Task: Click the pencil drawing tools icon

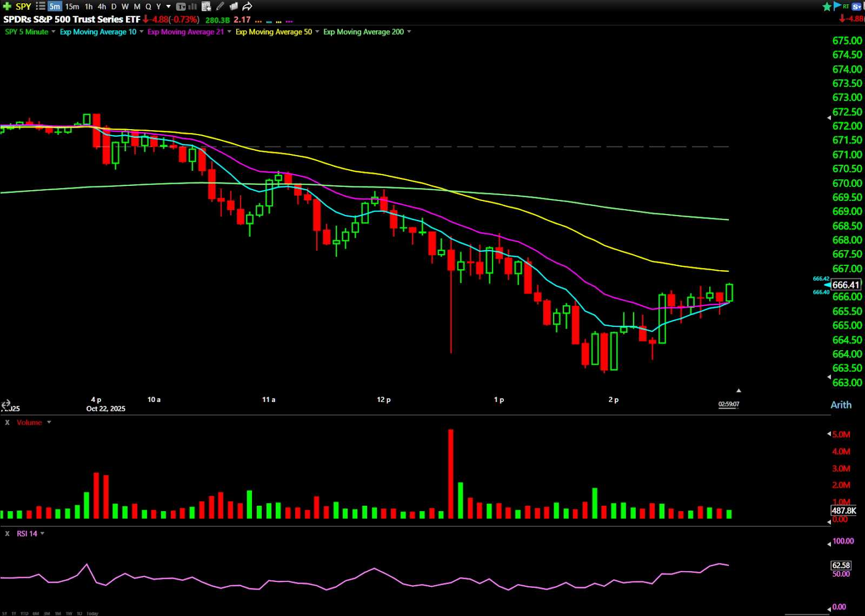Action: coord(220,6)
